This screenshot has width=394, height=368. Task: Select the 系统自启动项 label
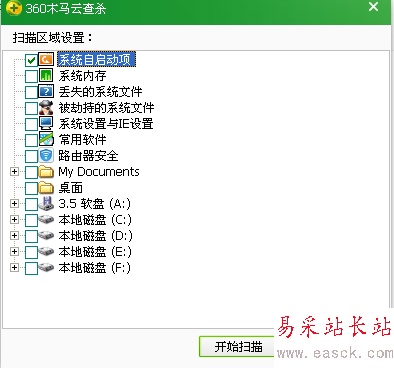96,60
